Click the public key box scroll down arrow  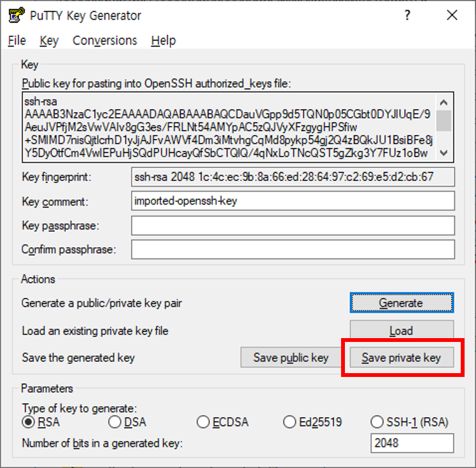point(444,153)
